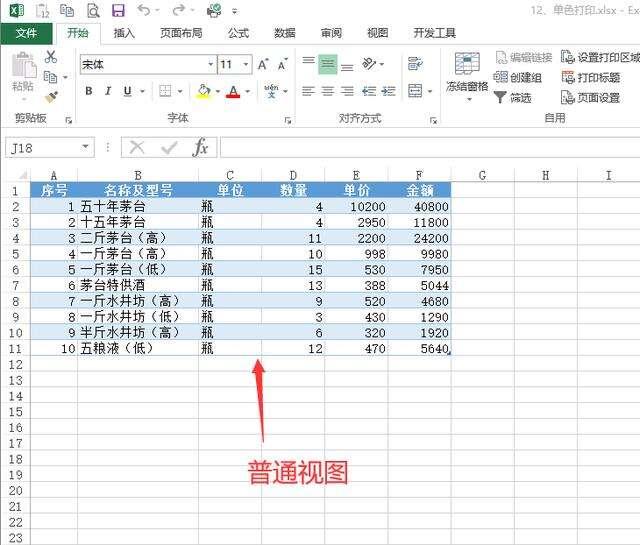
Task: Click the Paste clipboard icon
Action: tap(24, 65)
